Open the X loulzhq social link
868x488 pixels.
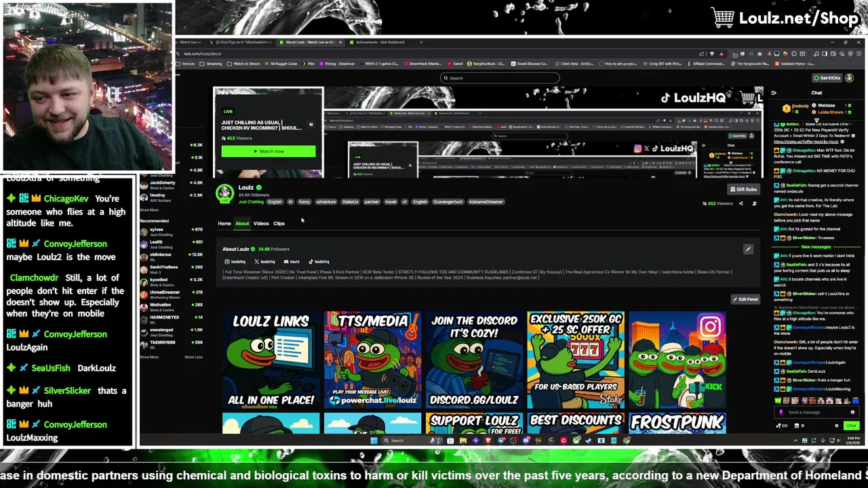point(265,262)
